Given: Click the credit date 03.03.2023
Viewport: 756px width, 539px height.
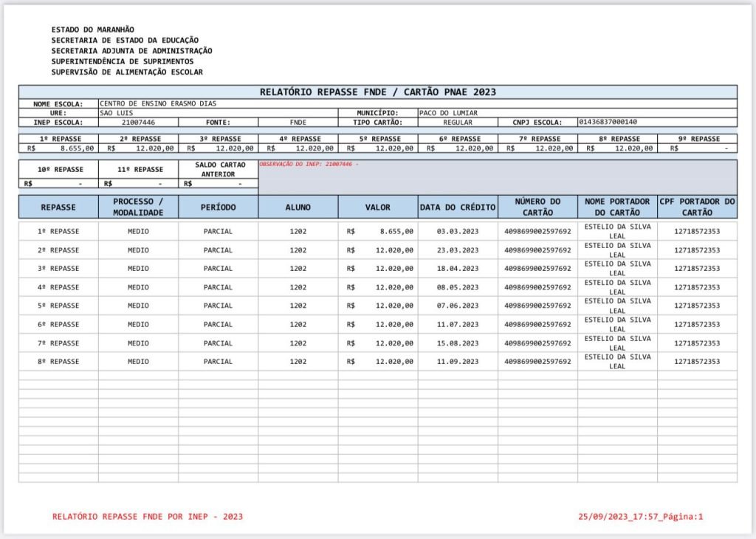Looking at the screenshot, I should (458, 231).
